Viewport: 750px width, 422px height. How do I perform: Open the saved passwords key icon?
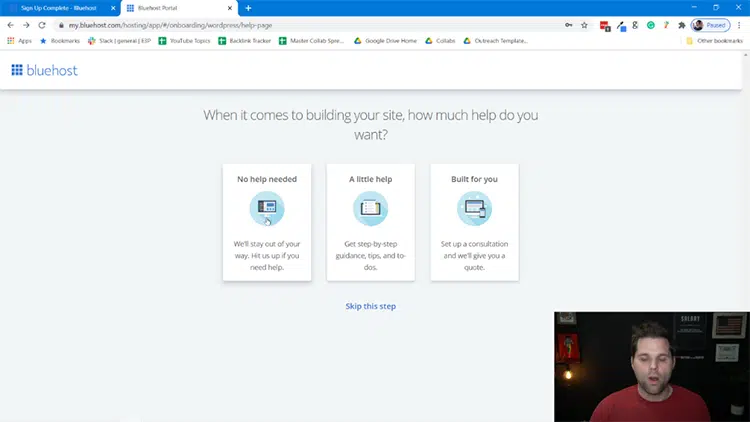click(568, 25)
